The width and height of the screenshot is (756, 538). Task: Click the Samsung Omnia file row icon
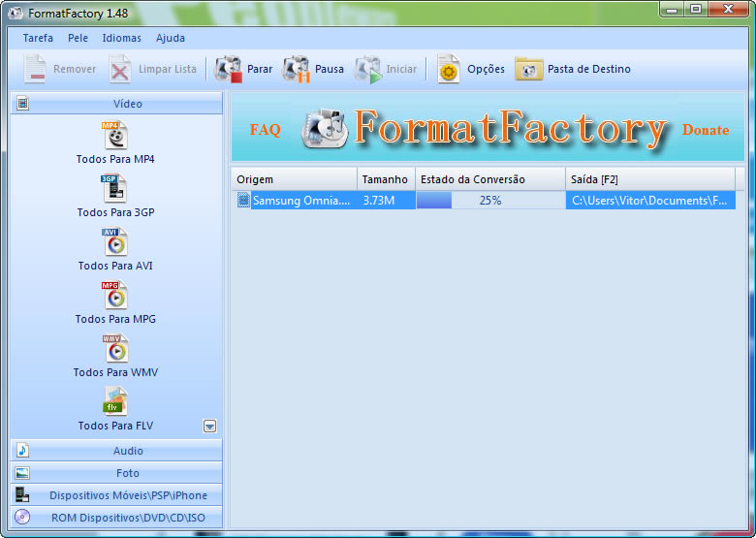(x=244, y=200)
